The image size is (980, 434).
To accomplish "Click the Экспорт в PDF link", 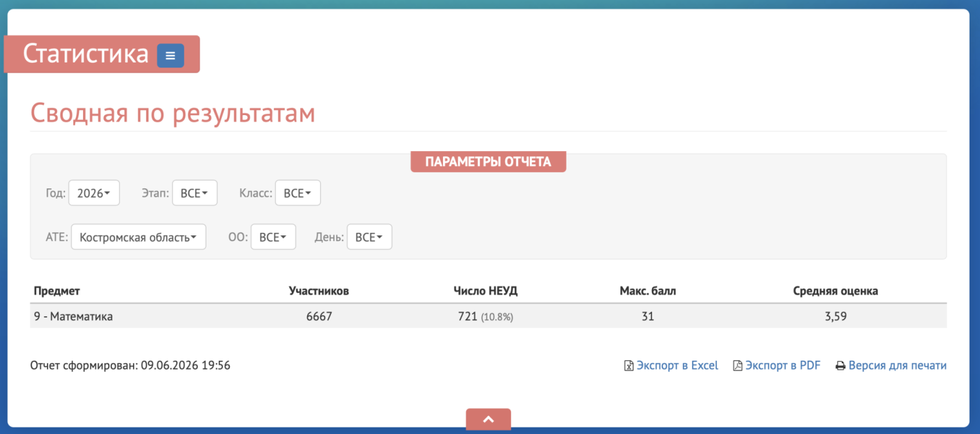I will coord(783,366).
